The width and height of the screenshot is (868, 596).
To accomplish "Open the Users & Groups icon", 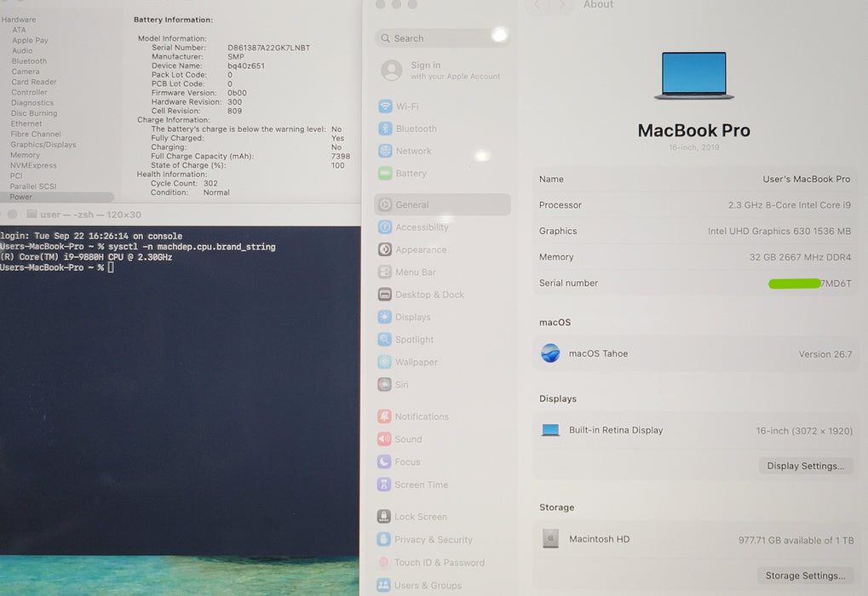I will [383, 585].
